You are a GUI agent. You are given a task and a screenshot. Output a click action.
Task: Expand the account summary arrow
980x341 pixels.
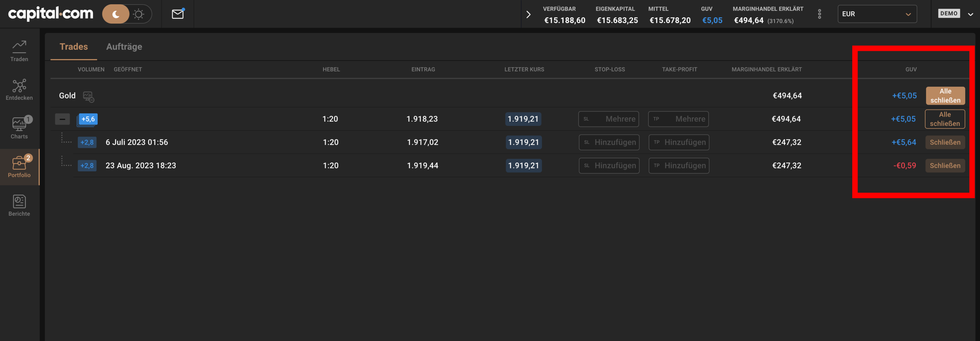(529, 14)
